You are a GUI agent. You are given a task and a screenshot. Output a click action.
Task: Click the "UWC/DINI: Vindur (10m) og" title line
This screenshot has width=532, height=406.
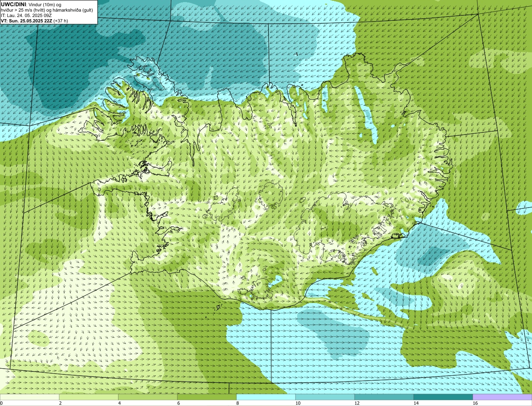click(31, 4)
